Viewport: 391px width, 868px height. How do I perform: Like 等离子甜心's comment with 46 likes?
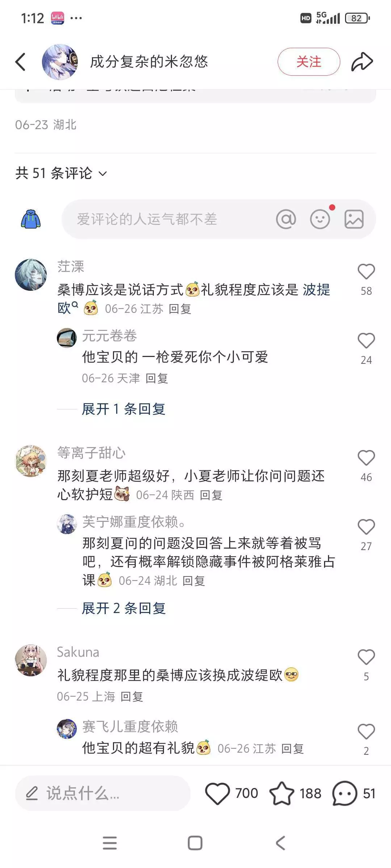[366, 458]
